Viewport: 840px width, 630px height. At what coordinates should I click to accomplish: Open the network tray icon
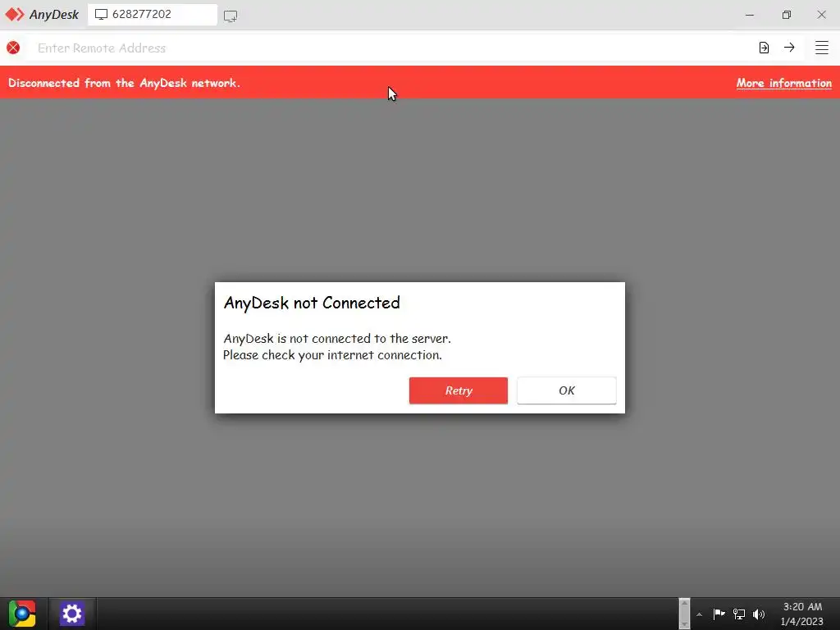pyautogui.click(x=739, y=614)
